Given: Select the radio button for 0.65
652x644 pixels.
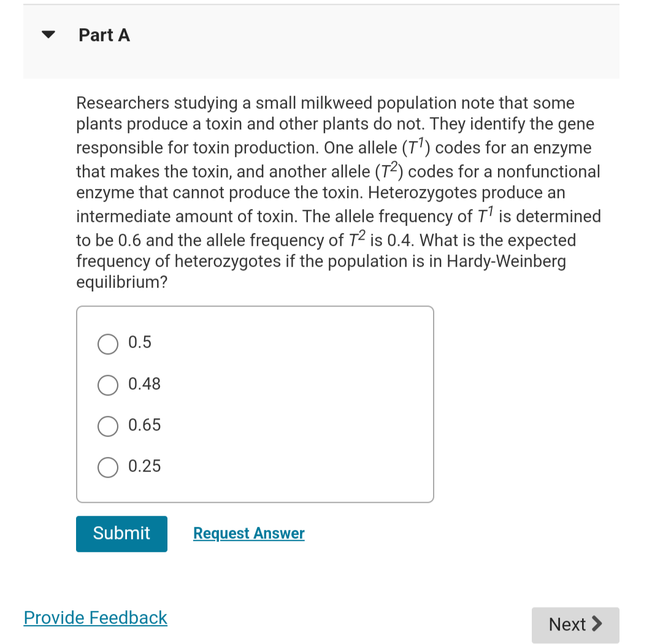Looking at the screenshot, I should [108, 426].
